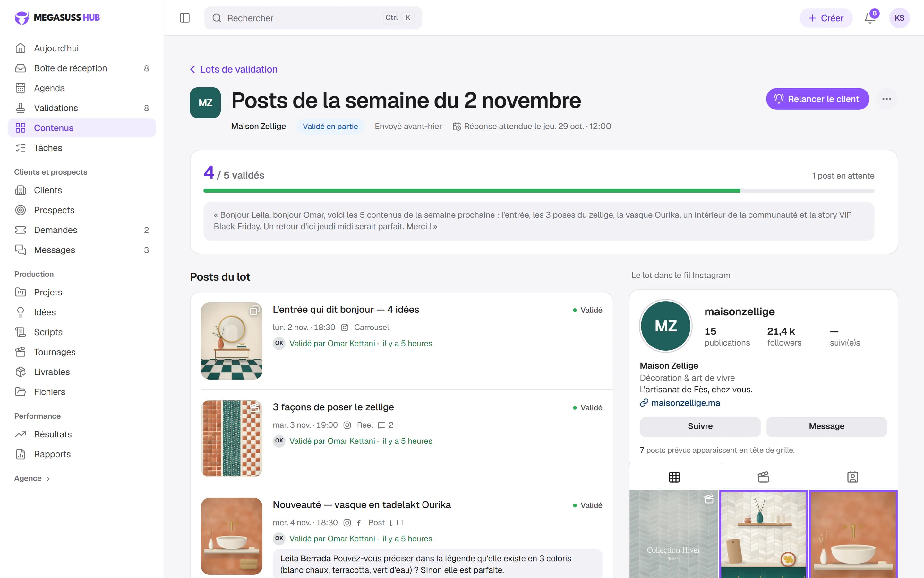924x578 pixels.
Task: Open Validations in sidebar
Action: [x=82, y=108]
